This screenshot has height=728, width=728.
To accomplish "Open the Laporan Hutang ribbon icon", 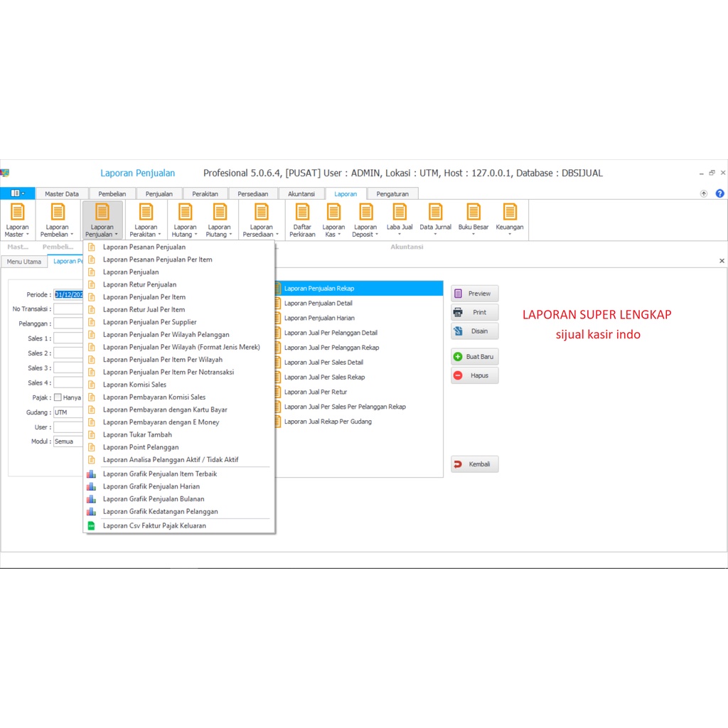I will click(185, 220).
